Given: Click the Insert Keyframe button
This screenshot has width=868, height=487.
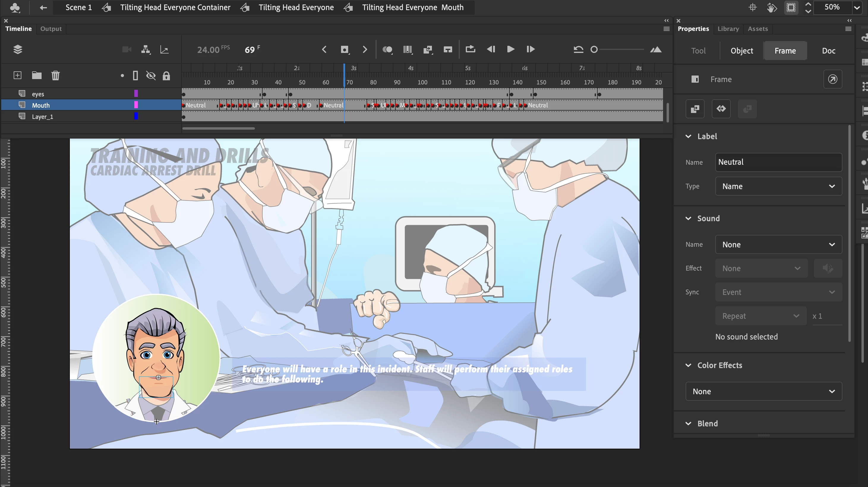Looking at the screenshot, I should pyautogui.click(x=344, y=50).
